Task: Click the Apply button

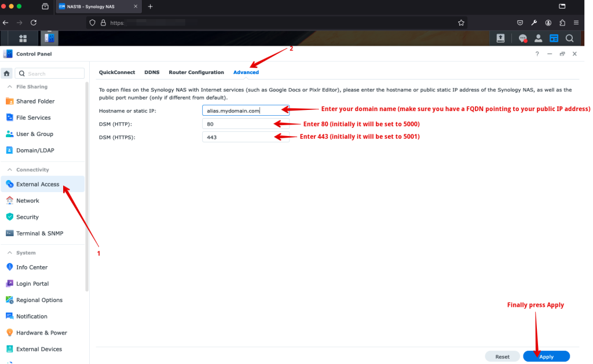Action: pos(546,356)
